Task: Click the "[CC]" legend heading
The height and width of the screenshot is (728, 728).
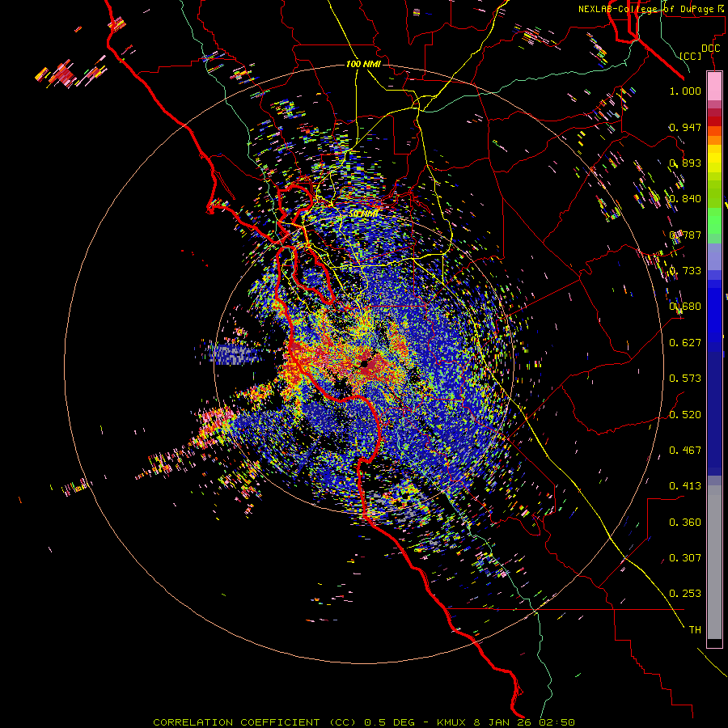Action: 691,56
